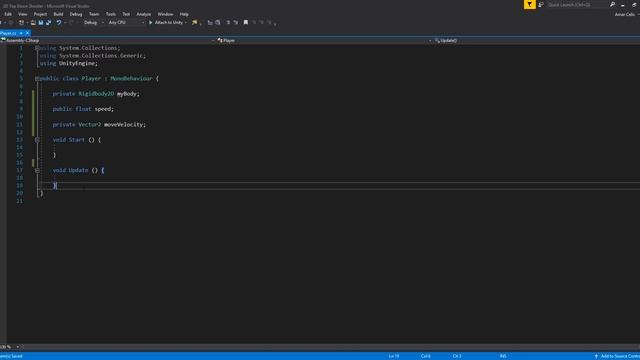This screenshot has width=640, height=360.
Task: Open the Window menu
Action: (165, 14)
